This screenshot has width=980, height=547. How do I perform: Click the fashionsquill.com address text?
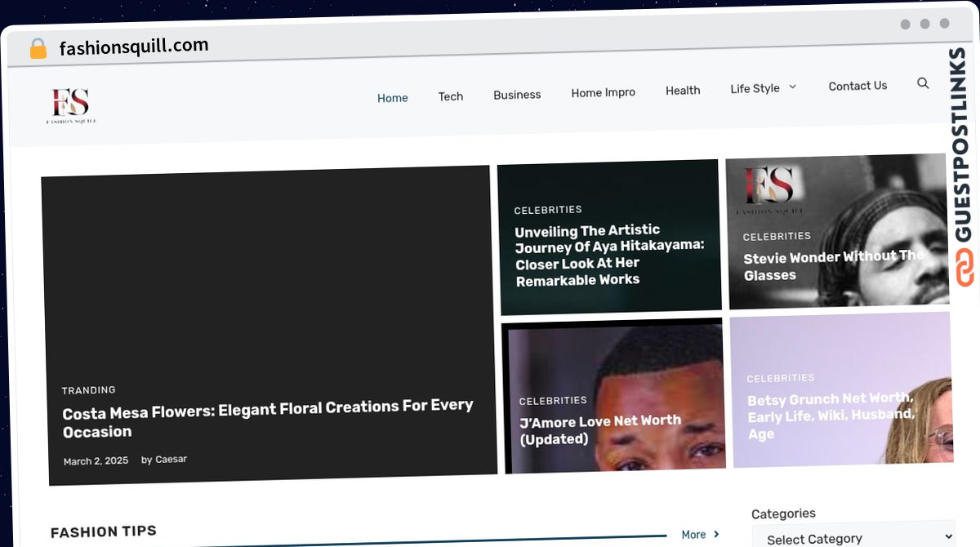[134, 47]
